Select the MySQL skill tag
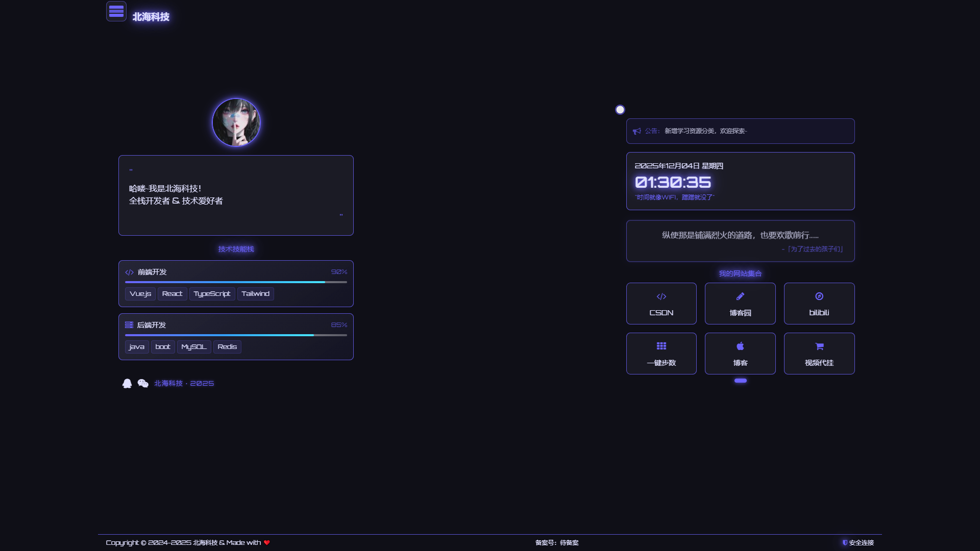980x551 pixels. tap(193, 347)
